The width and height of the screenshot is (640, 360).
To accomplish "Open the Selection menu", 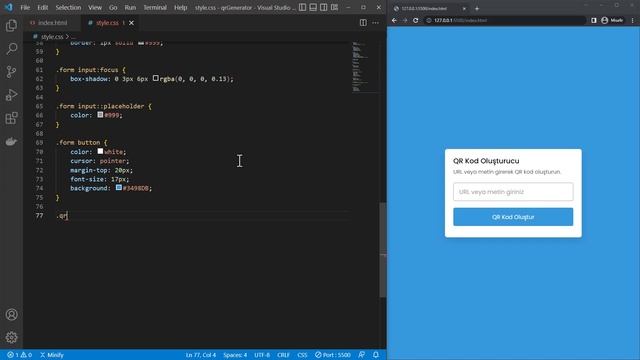I will 68,7.
